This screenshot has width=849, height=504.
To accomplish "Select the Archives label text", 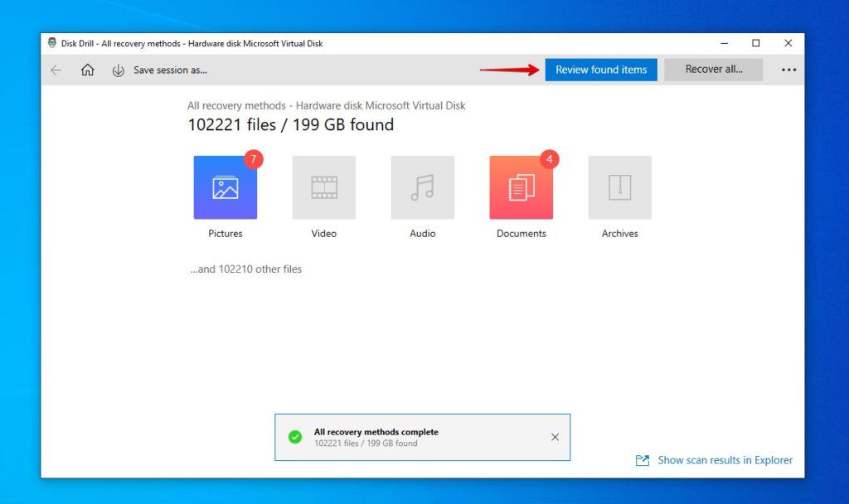I will [x=620, y=233].
